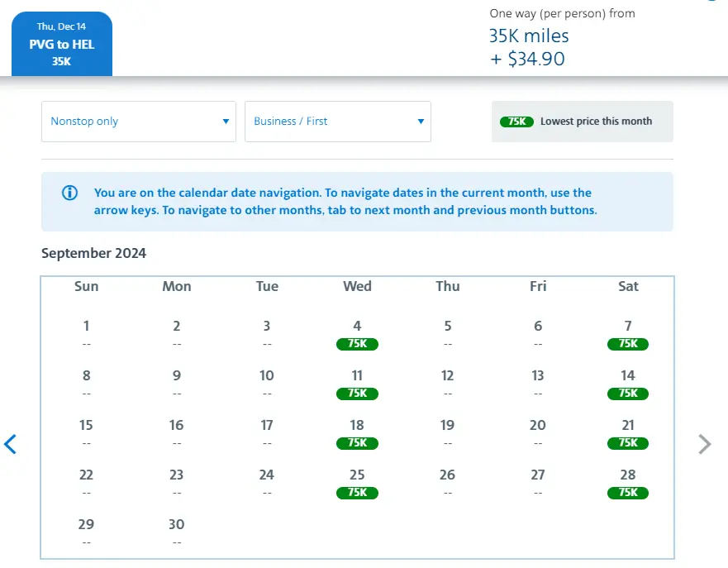
Task: Click the 35K miles price text
Action: 529,36
